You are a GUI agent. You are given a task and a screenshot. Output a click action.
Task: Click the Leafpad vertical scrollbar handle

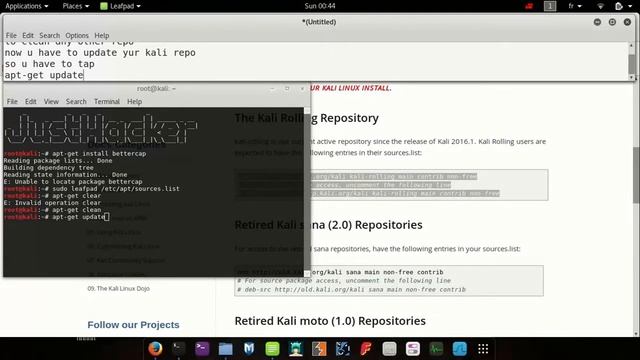pos(631,64)
